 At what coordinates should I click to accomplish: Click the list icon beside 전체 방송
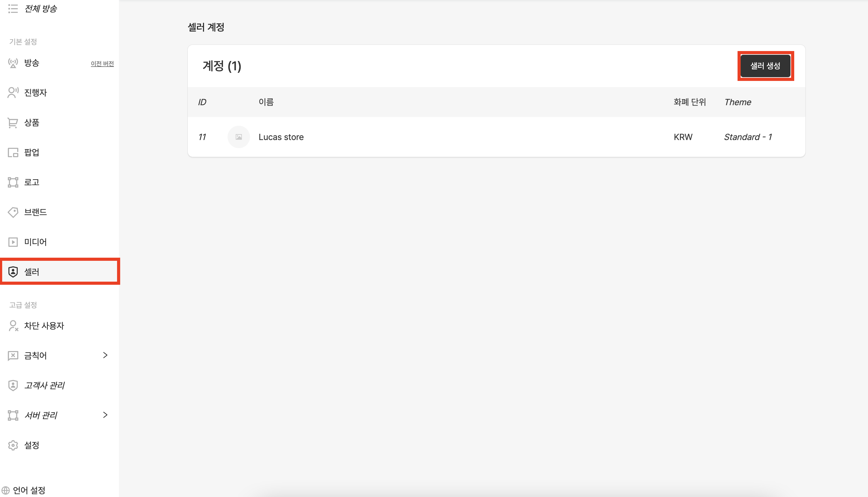[13, 8]
